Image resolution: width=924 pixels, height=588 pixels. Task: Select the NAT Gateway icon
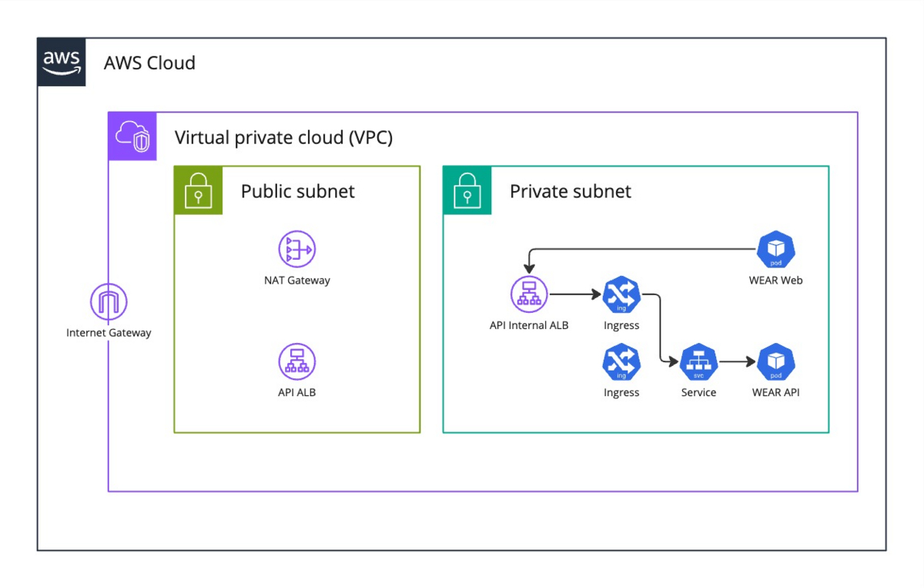[297, 250]
